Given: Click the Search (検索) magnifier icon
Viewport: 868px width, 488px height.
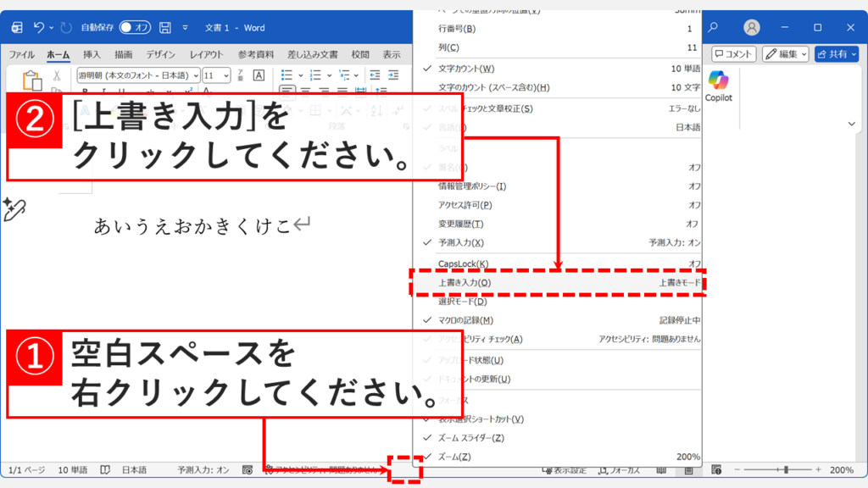Looking at the screenshot, I should pos(713,26).
